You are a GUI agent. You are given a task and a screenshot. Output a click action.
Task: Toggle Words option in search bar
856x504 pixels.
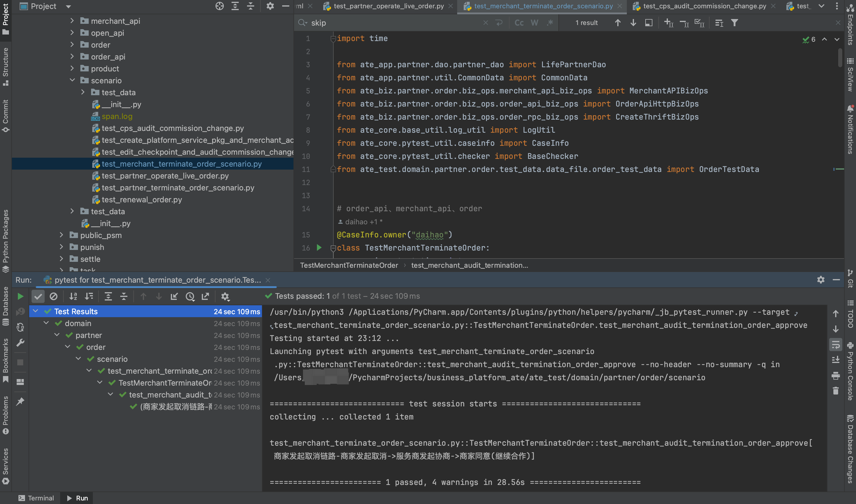(x=534, y=23)
